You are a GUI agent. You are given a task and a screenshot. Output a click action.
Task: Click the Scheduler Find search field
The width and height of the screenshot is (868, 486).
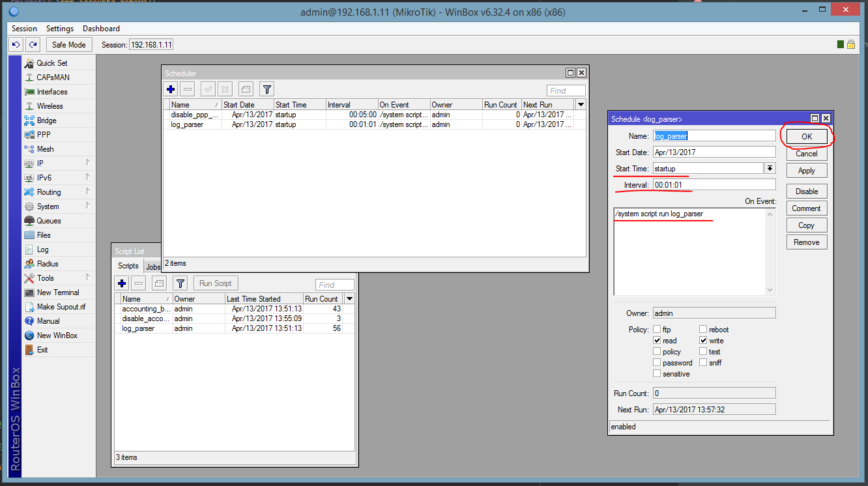click(x=566, y=91)
